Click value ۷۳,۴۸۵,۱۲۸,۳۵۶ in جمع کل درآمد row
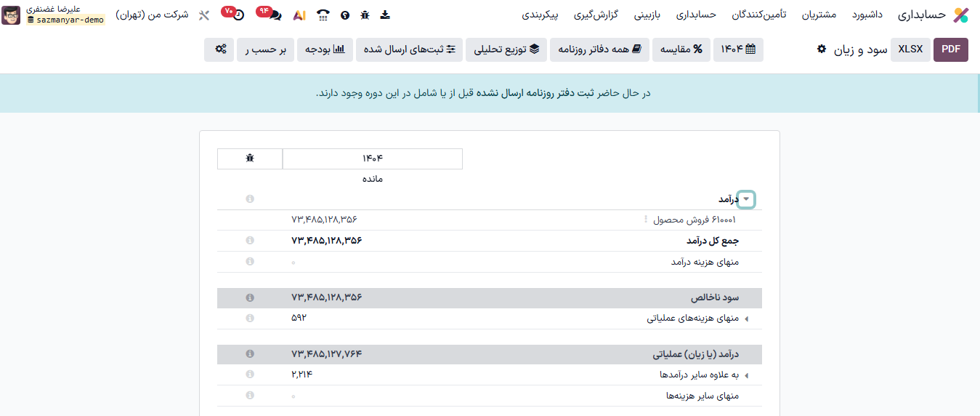This screenshot has height=416, width=980. 326,241
